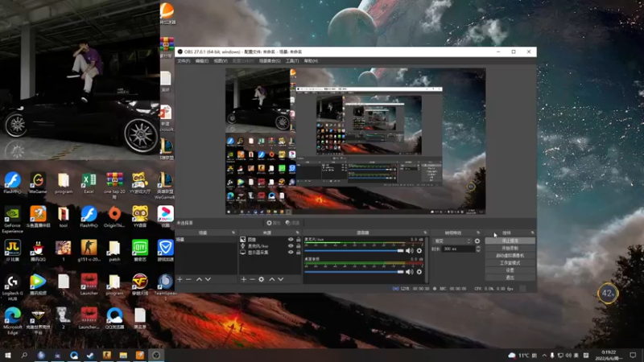Image resolution: width=644 pixels, height=362 pixels.
Task: Move the scene down in the Scenes dock
Action: pyautogui.click(x=208, y=279)
